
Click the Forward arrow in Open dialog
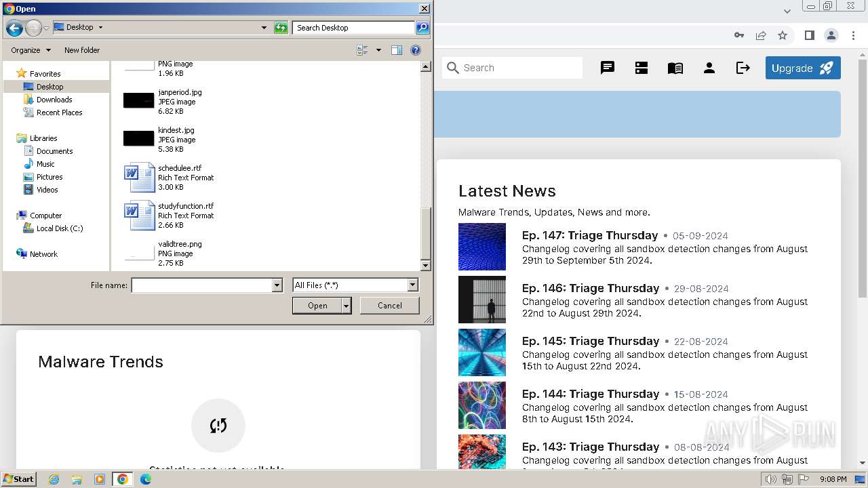(x=33, y=28)
